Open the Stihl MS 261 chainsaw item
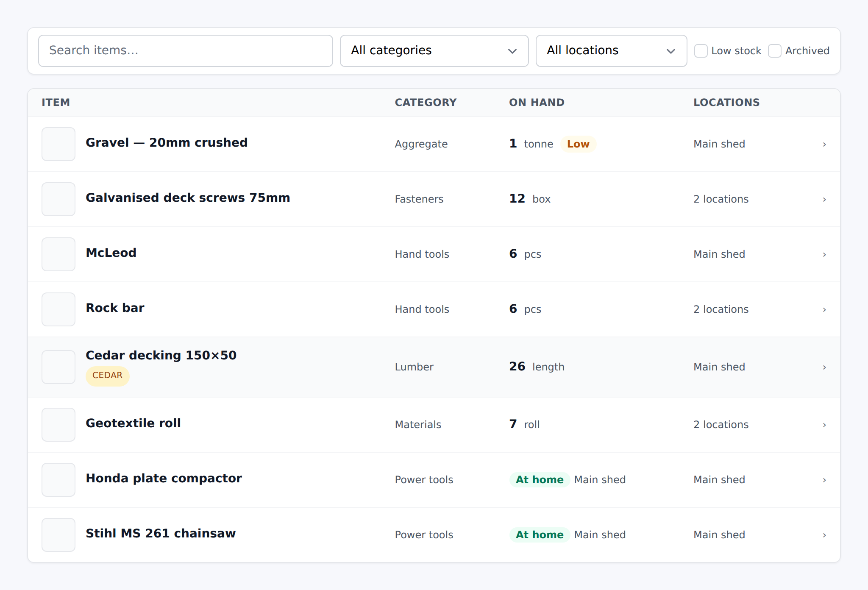The width and height of the screenshot is (868, 590). click(161, 533)
